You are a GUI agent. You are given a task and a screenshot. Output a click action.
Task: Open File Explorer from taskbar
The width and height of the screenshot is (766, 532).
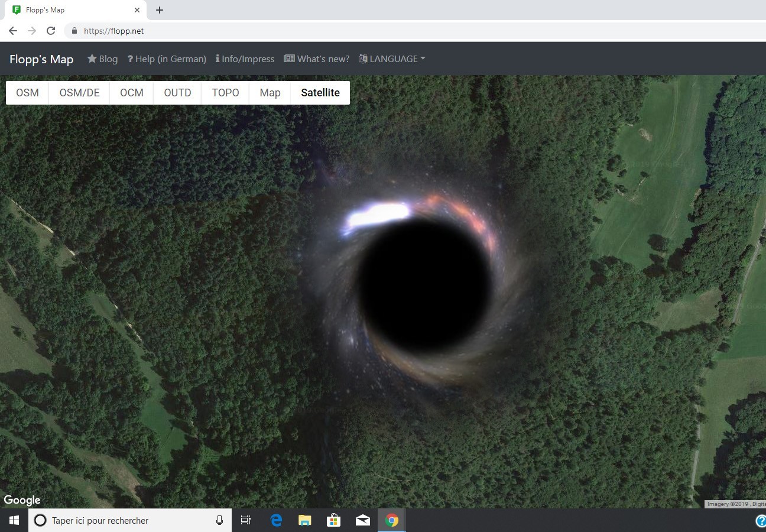304,520
